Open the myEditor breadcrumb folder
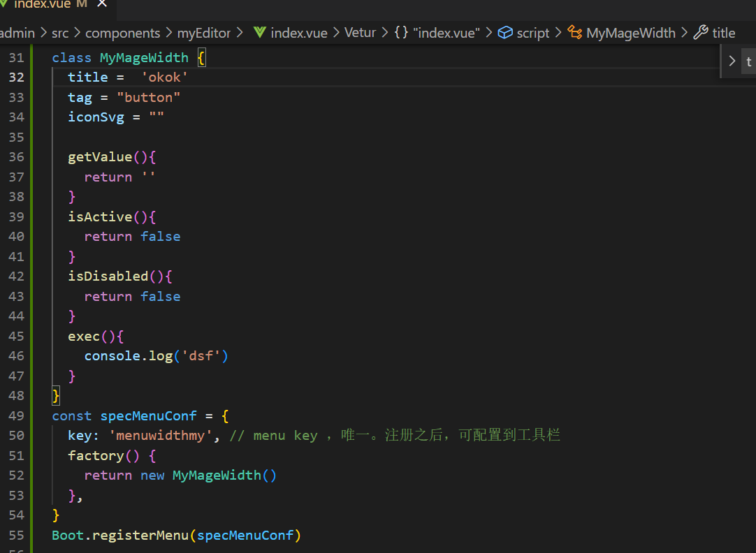The height and width of the screenshot is (553, 756). [204, 33]
